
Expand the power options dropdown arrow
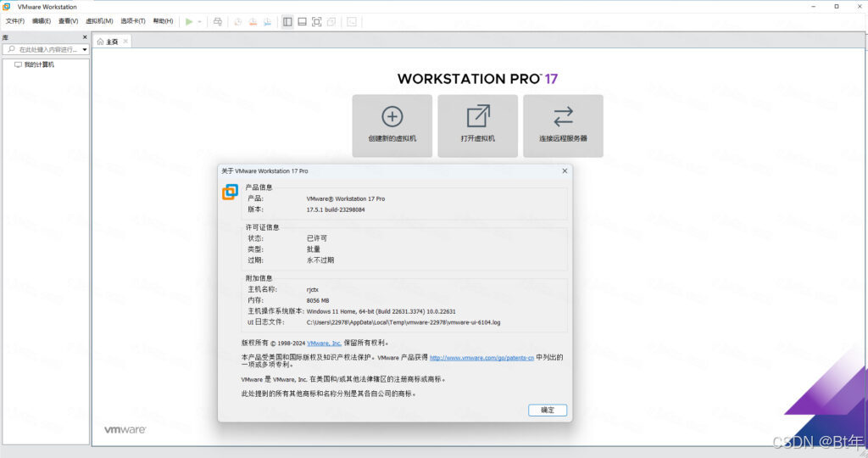[x=200, y=21]
